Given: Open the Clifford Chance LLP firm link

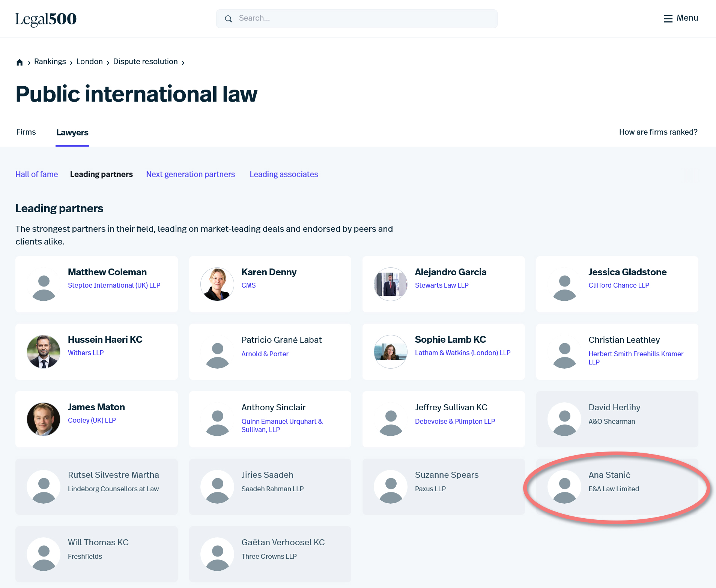Looking at the screenshot, I should pyautogui.click(x=618, y=285).
